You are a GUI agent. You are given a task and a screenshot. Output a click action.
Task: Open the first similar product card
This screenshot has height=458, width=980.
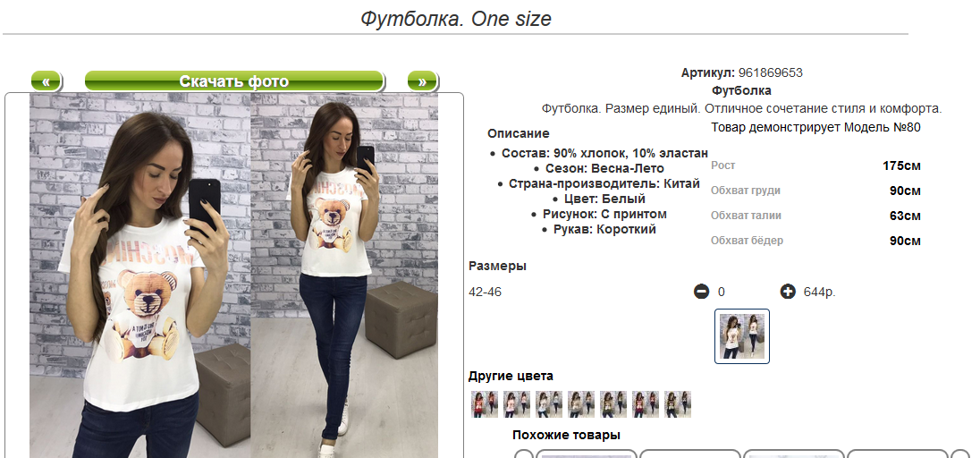tap(587, 454)
